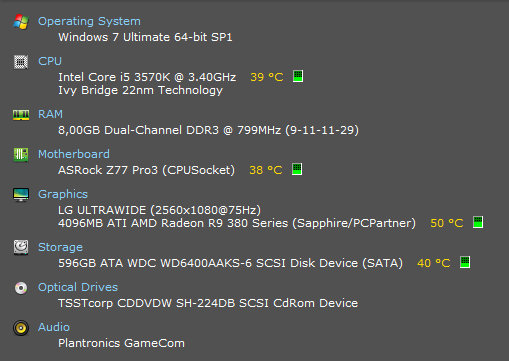Click the green Radeon GPU temperature indicator
Image resolution: width=509 pixels, height=361 pixels.
pos(478,222)
